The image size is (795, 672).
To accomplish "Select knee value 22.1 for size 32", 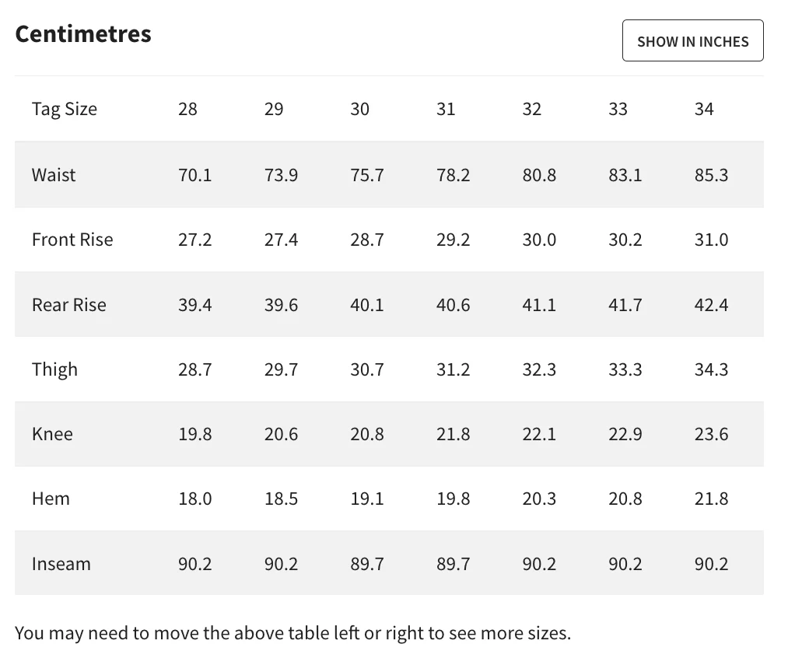I will pyautogui.click(x=539, y=434).
